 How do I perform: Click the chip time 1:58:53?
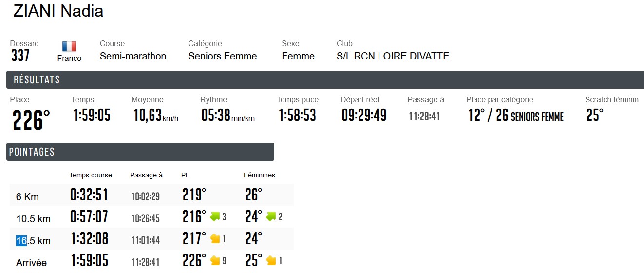tap(297, 116)
